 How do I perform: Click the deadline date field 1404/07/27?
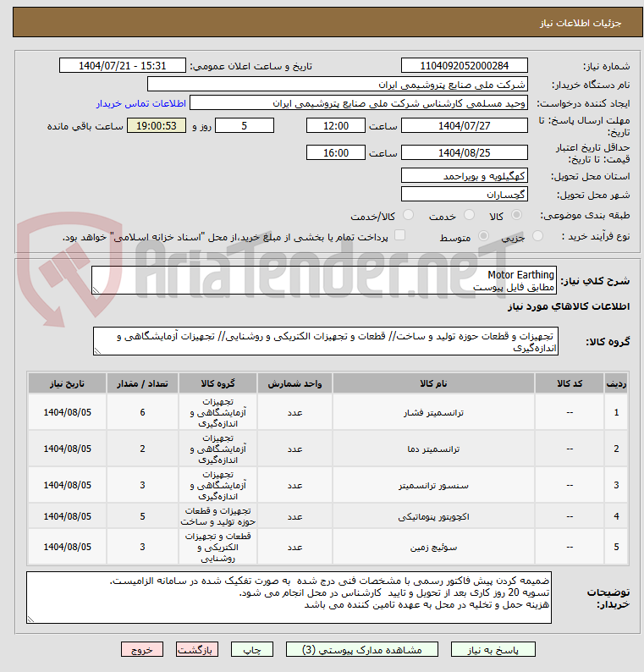465,125
